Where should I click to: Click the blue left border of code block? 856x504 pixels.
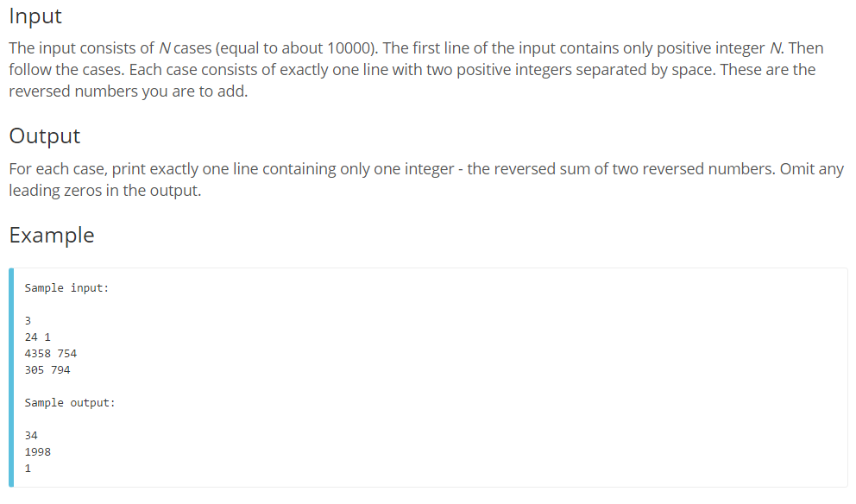point(11,377)
